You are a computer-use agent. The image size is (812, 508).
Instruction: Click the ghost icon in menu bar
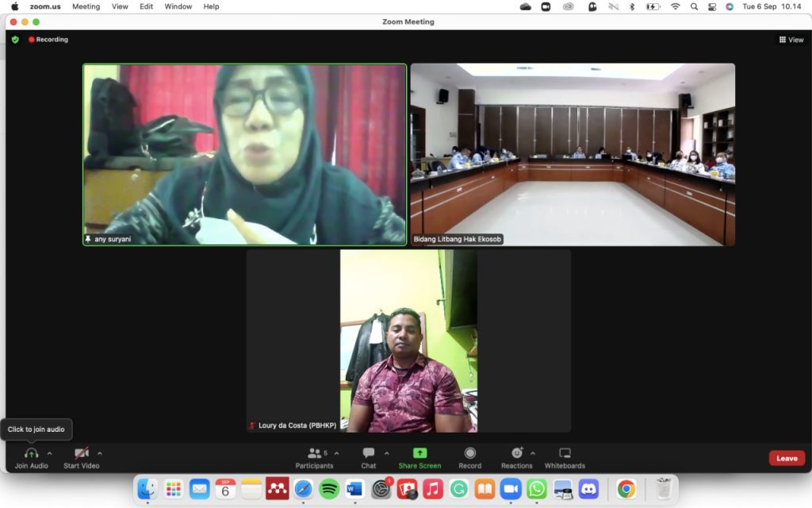point(592,6)
